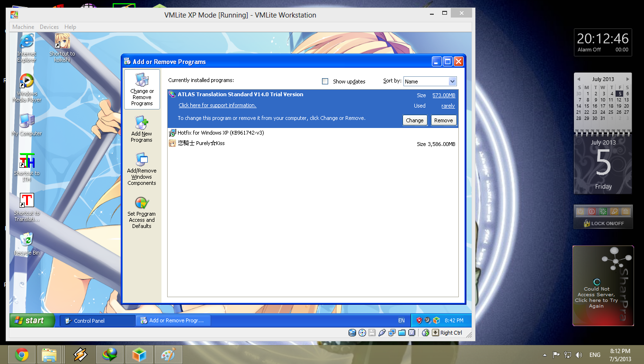
Task: Open the Help menu in VMLite
Action: point(70,27)
